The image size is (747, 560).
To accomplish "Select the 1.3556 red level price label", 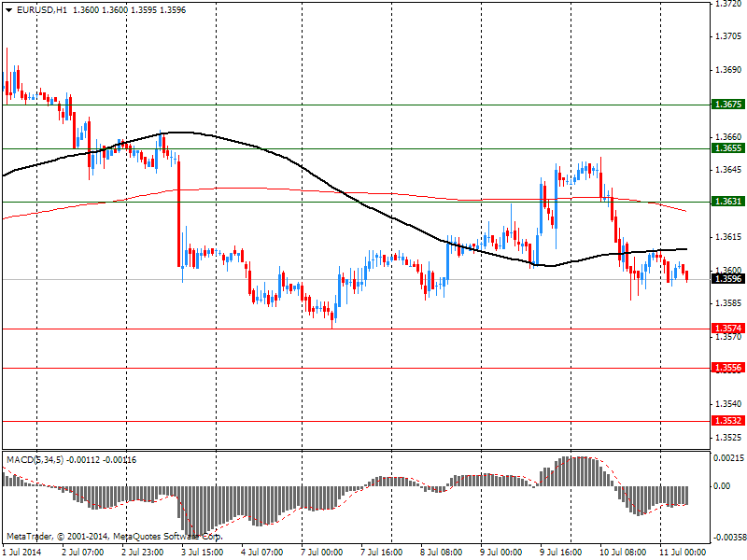I will [x=728, y=368].
